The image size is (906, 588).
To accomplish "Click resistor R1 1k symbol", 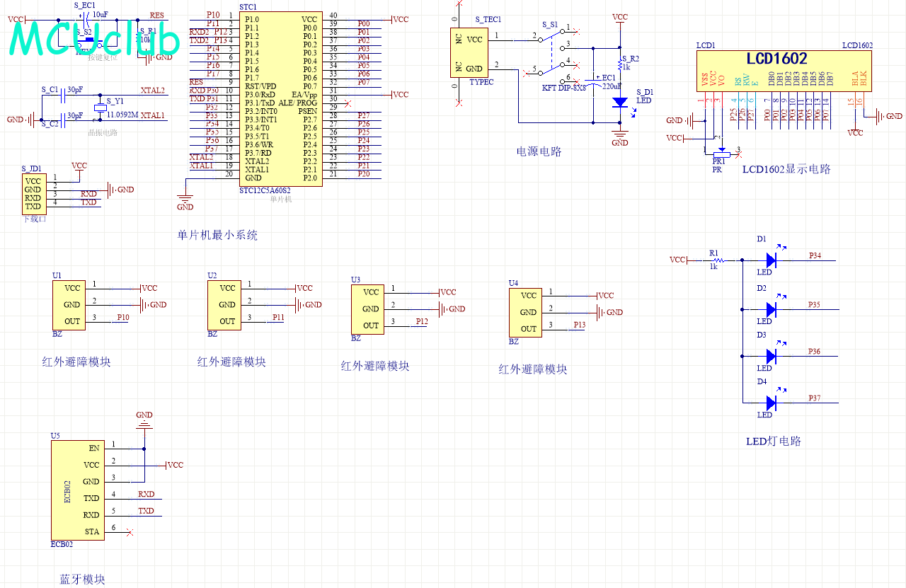I will (x=713, y=260).
